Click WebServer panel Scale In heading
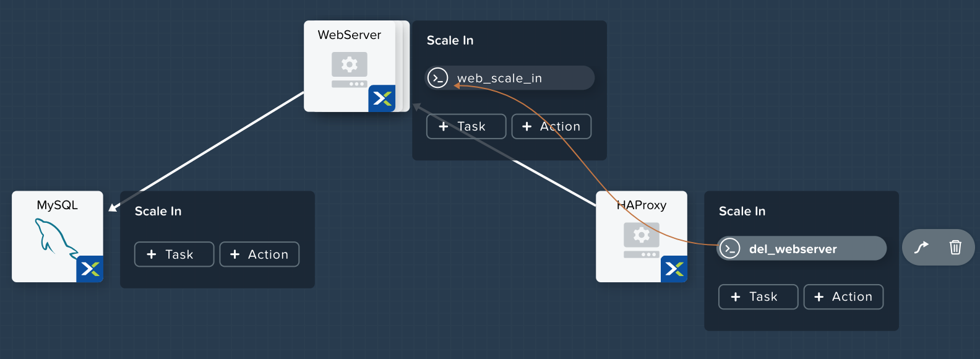980x359 pixels. 450,40
